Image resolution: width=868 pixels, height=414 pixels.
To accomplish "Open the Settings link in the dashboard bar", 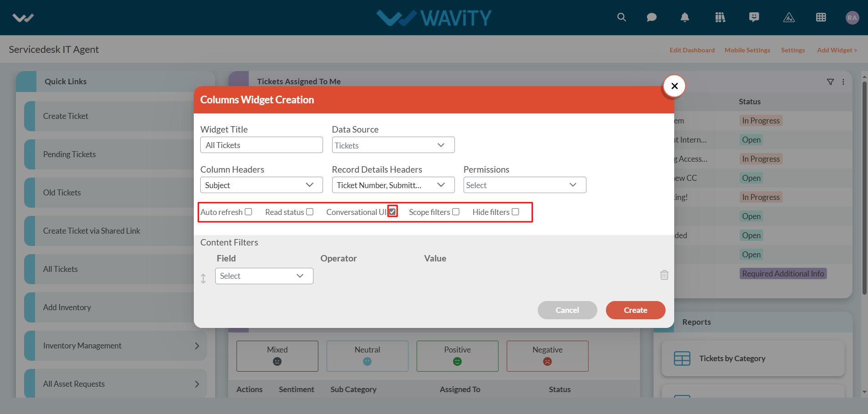I will (793, 50).
